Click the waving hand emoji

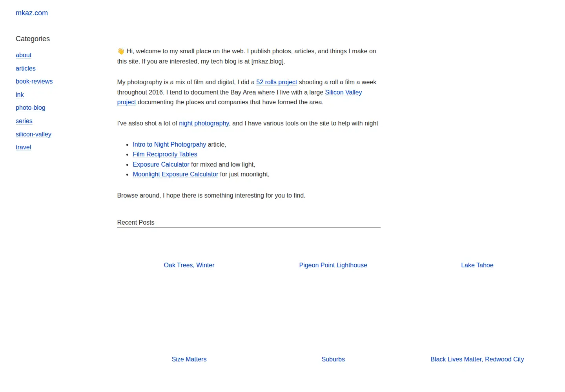click(121, 51)
